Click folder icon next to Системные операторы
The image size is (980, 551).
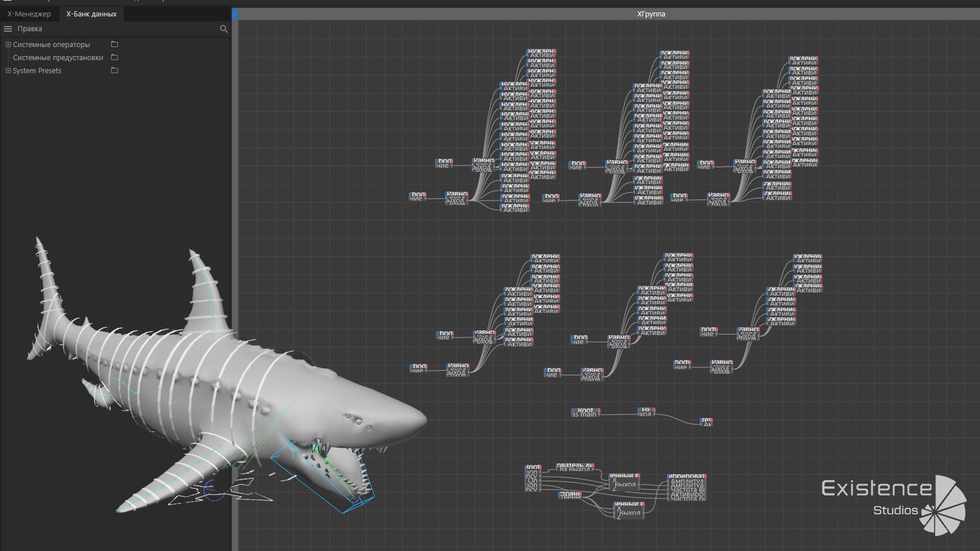pos(114,44)
